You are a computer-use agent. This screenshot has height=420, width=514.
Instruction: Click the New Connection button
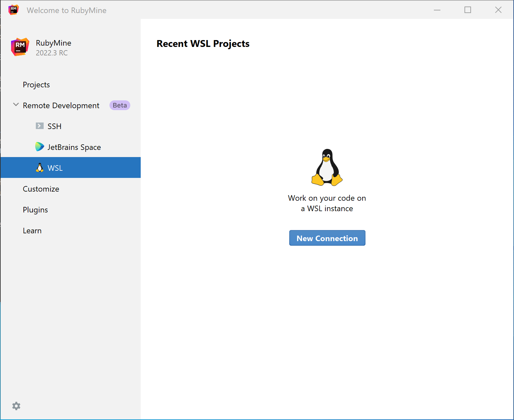[x=327, y=238]
